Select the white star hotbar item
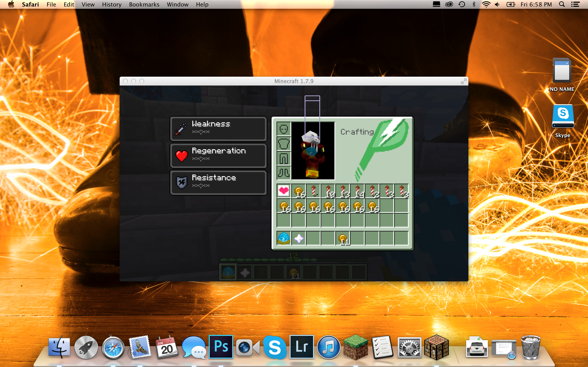Screen dimensions: 588x367 tap(299, 238)
